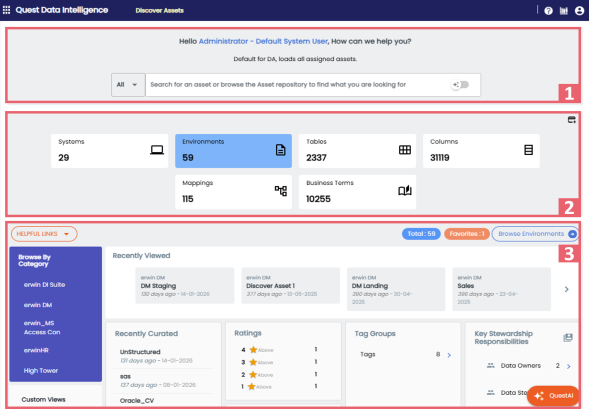
Task: Click the 1 star Above rating row
Action: coord(279,386)
